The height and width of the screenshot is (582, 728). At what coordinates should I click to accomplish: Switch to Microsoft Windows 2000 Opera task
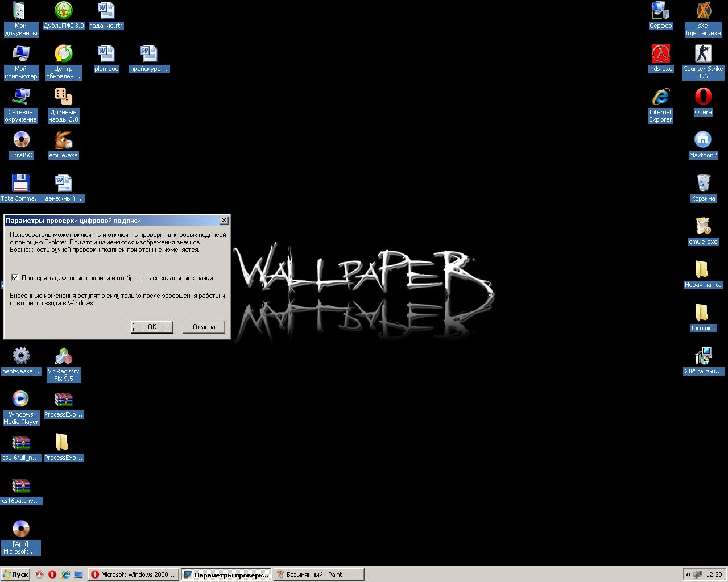(x=134, y=575)
